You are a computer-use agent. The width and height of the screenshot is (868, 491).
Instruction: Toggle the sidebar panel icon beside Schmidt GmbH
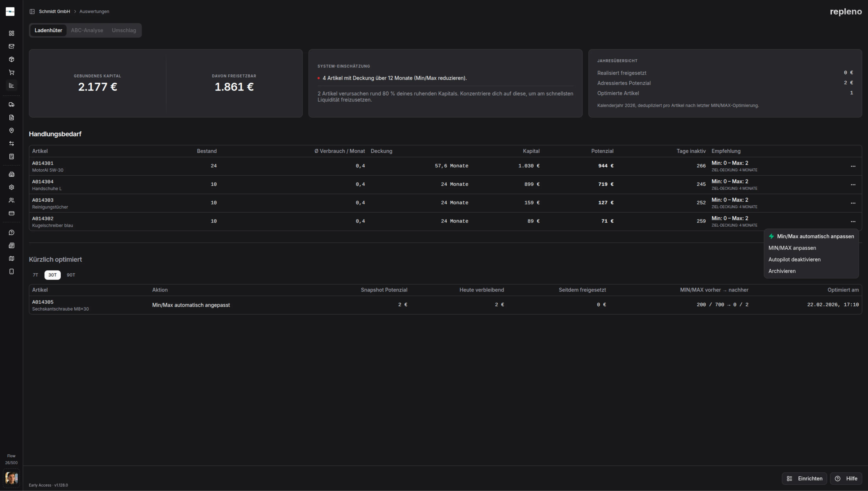32,11
